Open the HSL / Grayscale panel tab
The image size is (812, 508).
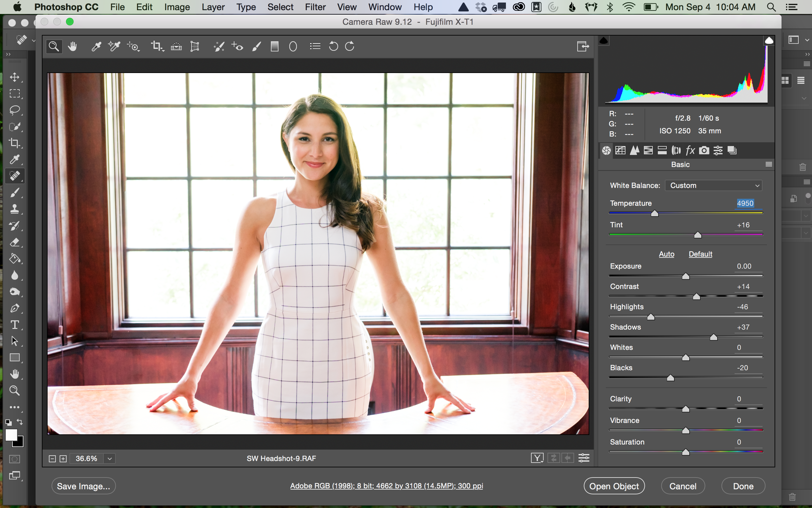(648, 150)
